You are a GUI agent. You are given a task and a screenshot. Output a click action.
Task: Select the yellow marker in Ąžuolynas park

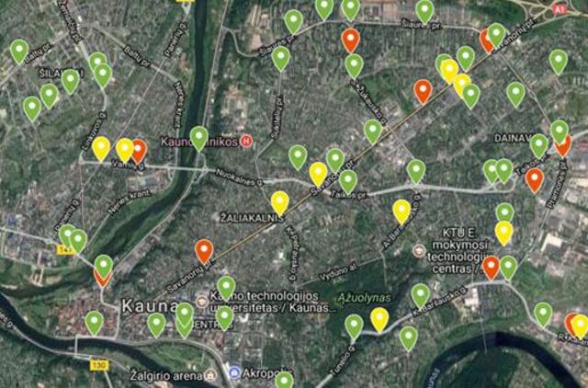(x=379, y=320)
